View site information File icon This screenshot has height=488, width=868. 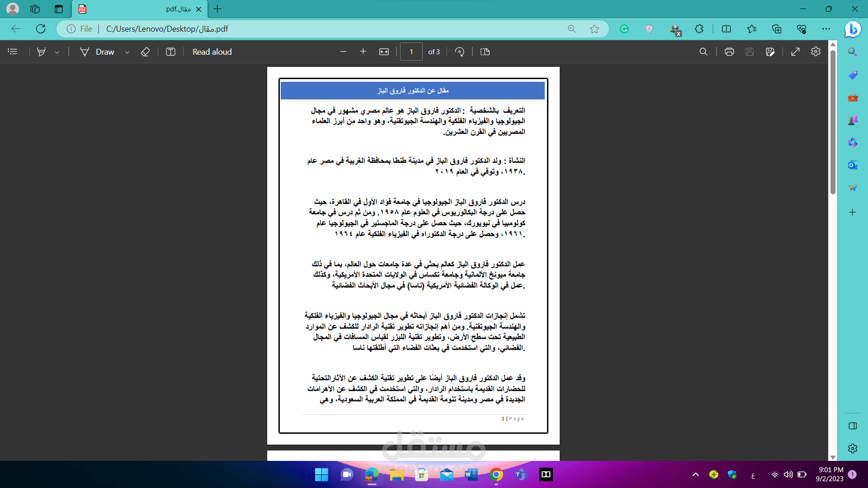[80, 29]
